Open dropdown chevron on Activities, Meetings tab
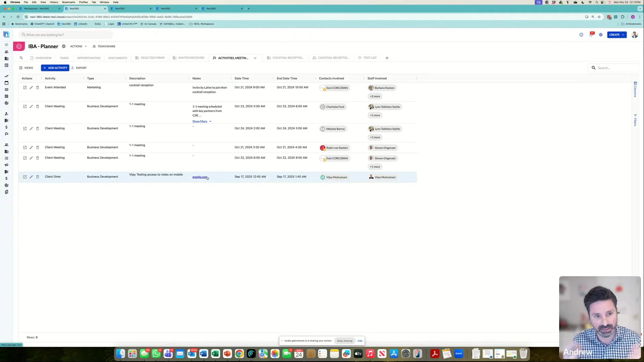This screenshot has height=362, width=644. pyautogui.click(x=255, y=58)
